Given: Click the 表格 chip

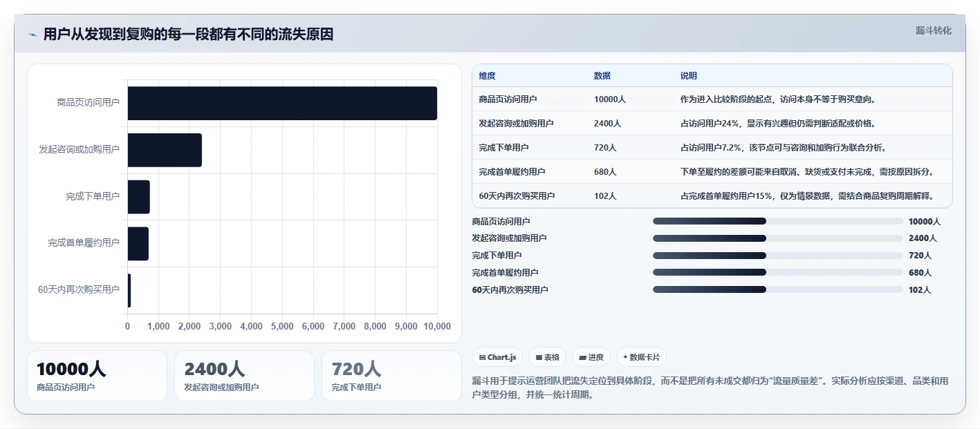Looking at the screenshot, I should 547,357.
